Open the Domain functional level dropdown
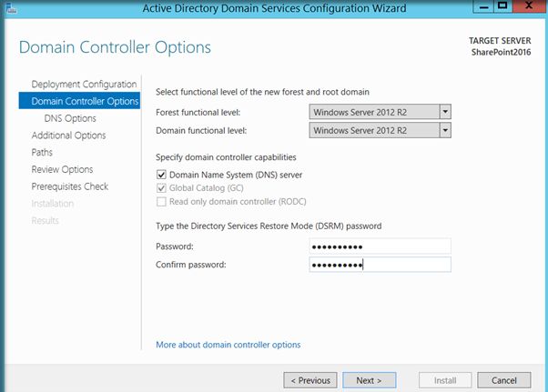548x392 pixels. coord(445,130)
